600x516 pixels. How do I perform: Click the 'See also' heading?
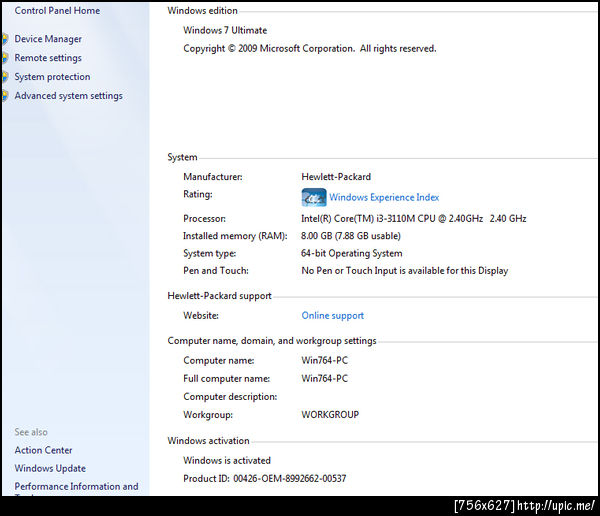(31, 432)
